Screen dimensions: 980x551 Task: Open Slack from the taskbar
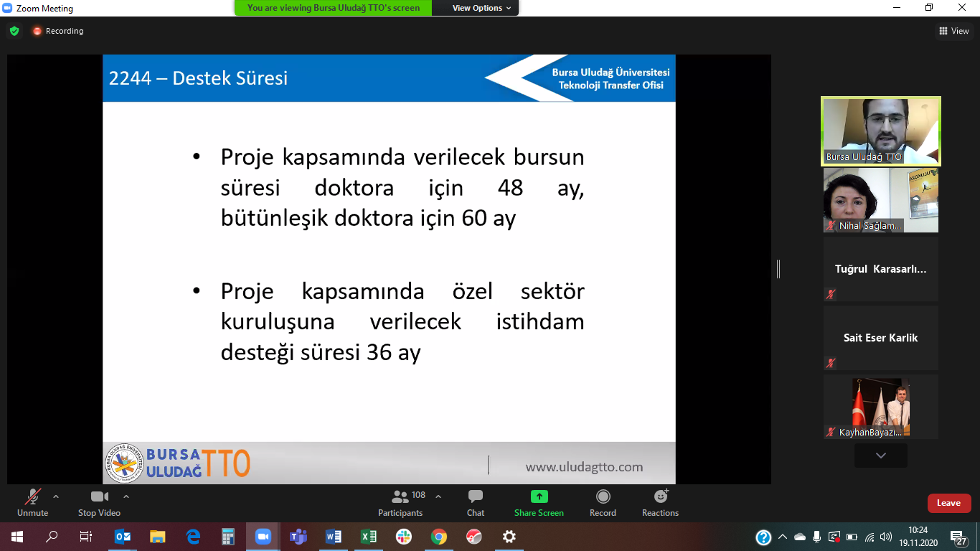404,537
